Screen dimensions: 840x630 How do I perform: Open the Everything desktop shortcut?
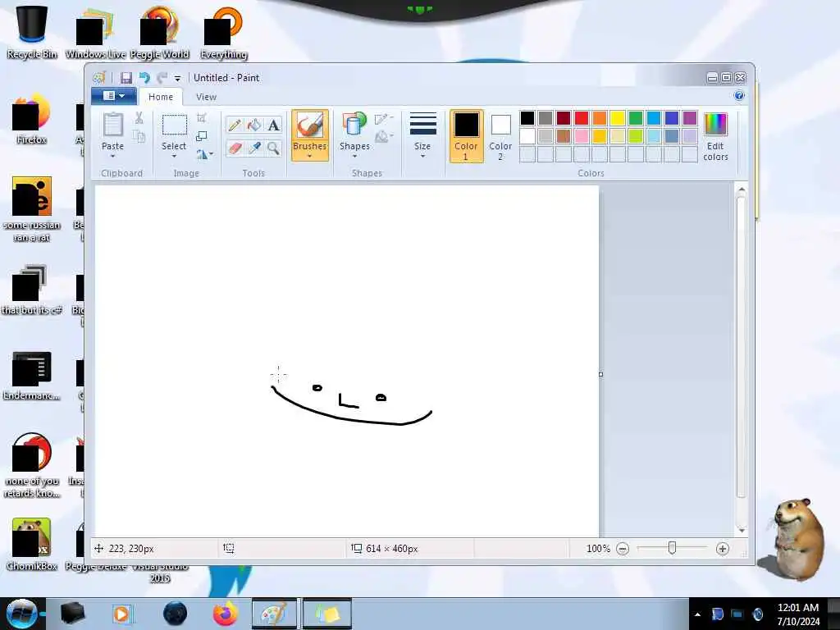coord(224,32)
